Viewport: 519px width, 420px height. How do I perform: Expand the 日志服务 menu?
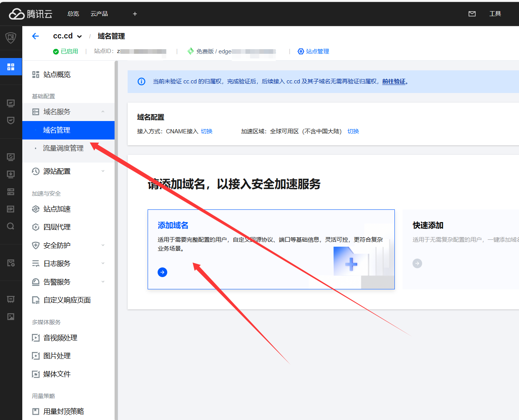click(x=103, y=263)
